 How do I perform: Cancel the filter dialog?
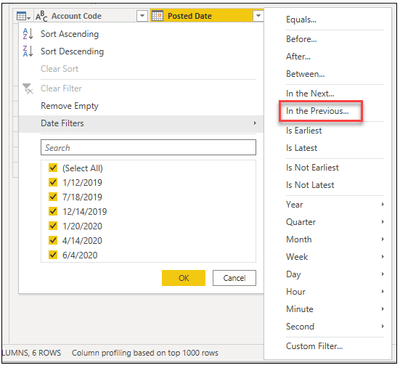(x=234, y=278)
